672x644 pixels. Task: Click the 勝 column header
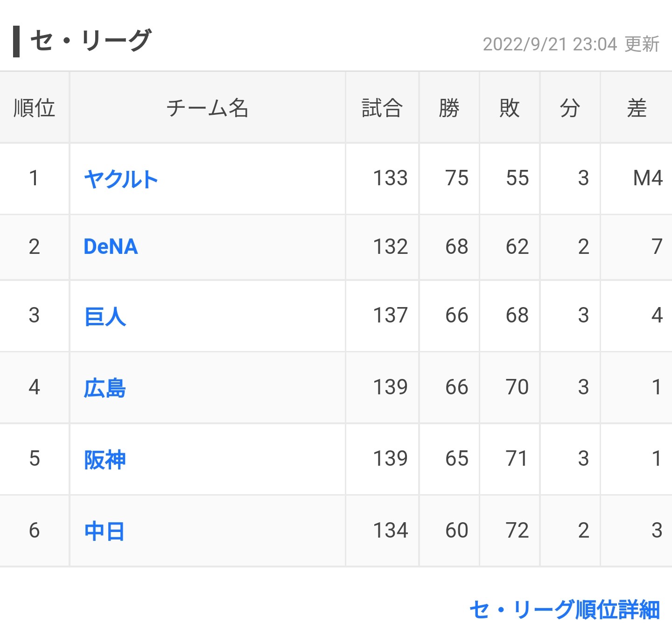449,108
